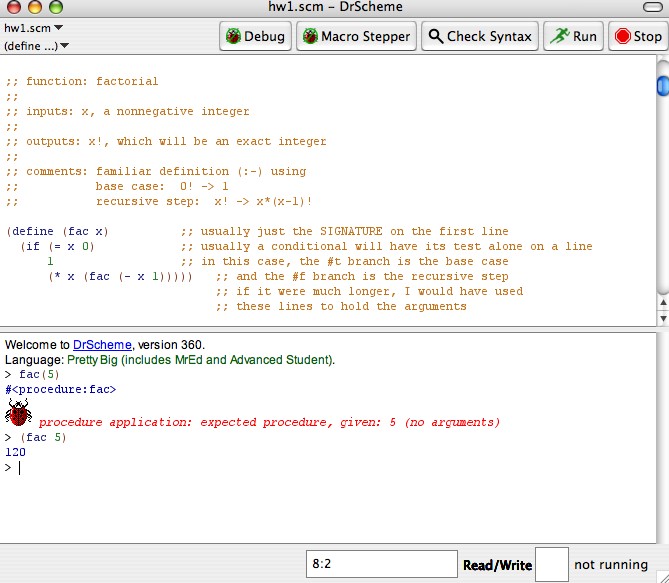Toggle the Read/Write status label
This screenshot has height=583, width=669.
pos(497,565)
